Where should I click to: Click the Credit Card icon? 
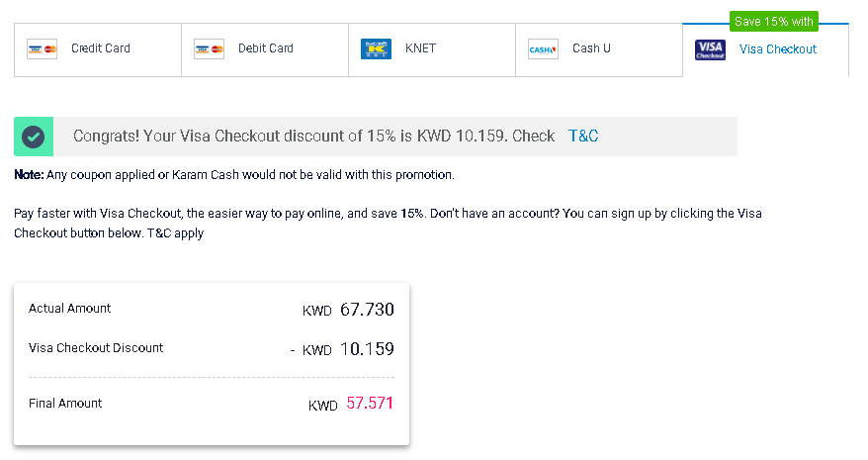(x=43, y=49)
